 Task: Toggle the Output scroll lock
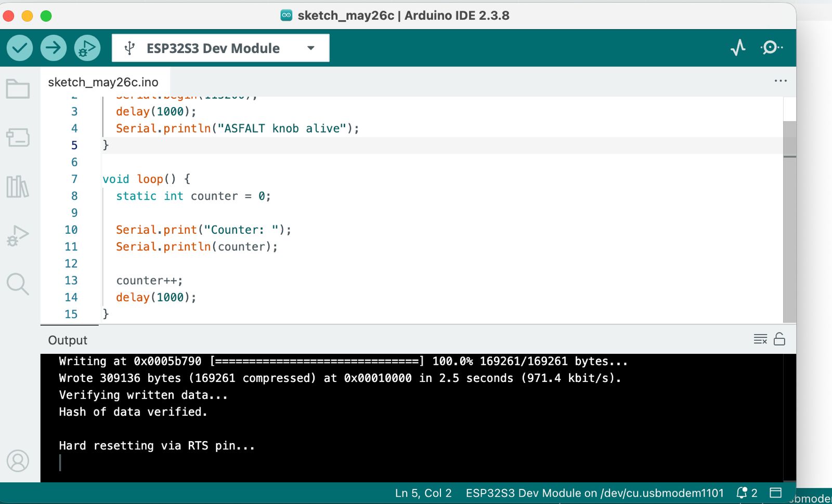click(779, 339)
